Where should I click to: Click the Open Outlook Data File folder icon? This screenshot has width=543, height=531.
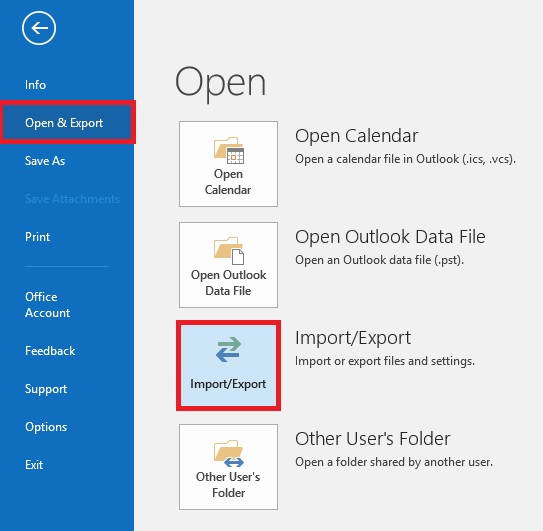tap(229, 251)
